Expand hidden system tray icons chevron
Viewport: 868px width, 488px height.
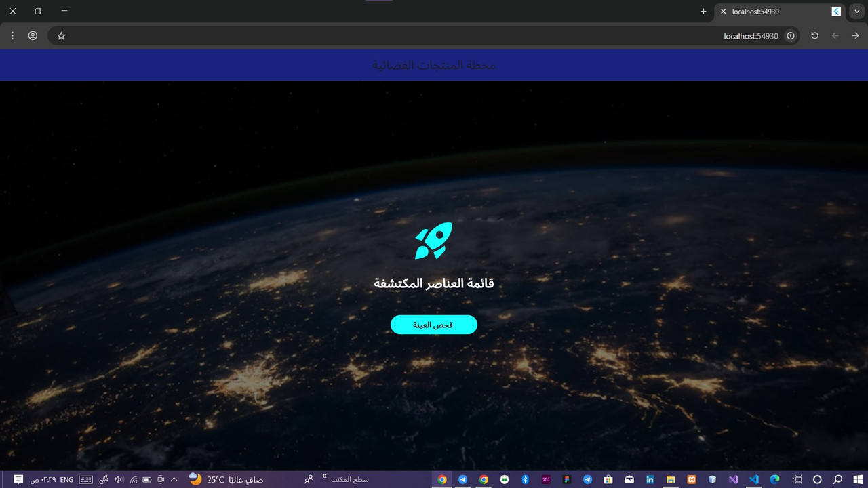click(x=174, y=479)
